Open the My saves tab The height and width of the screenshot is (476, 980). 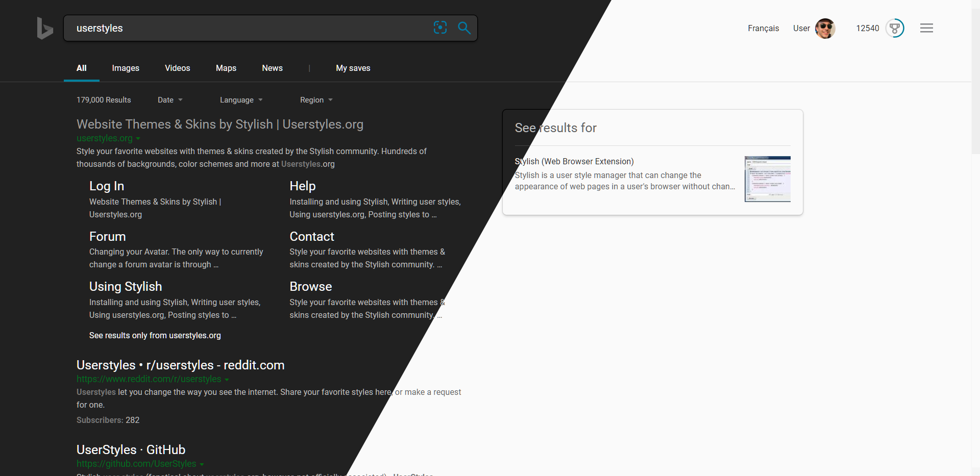pyautogui.click(x=353, y=68)
